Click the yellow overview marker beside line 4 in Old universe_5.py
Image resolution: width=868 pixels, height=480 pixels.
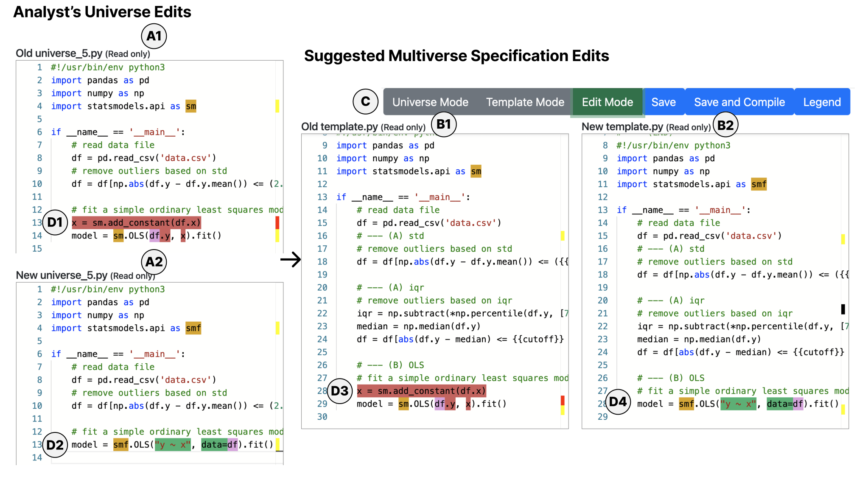coord(277,106)
